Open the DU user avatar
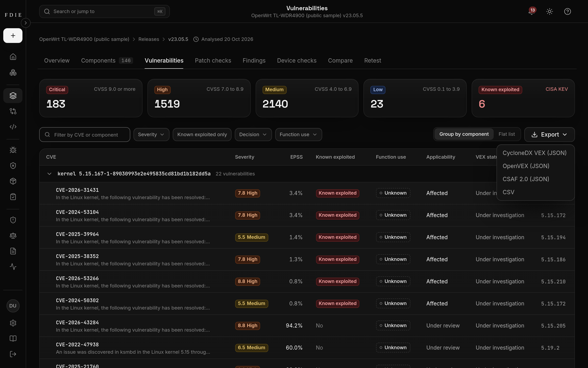This screenshot has width=588, height=368. pos(13,306)
